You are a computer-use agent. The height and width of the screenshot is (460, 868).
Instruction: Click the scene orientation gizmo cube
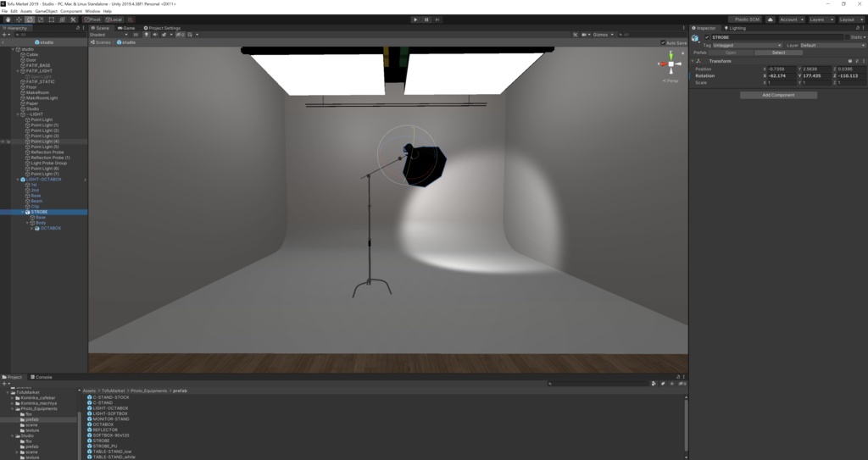pos(671,64)
